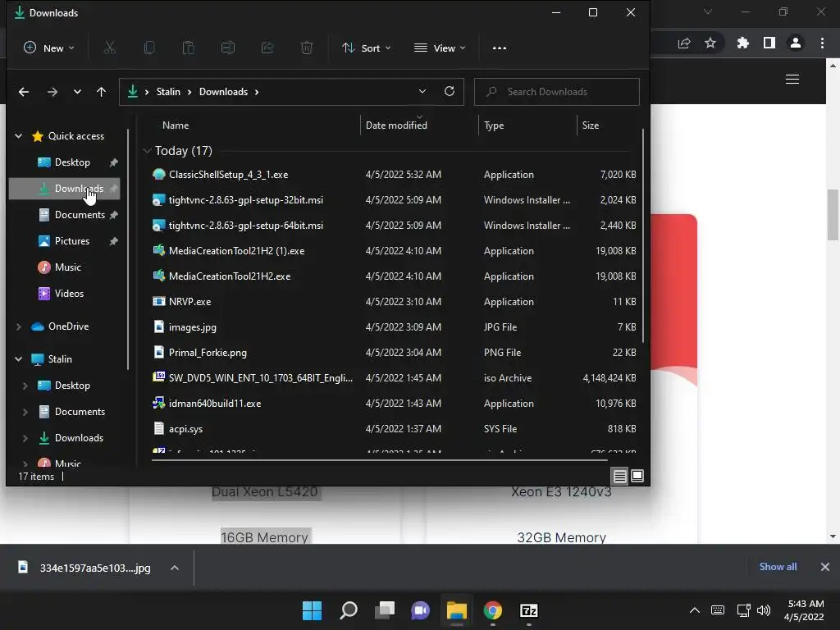Expand Desktop under Stalin

click(x=25, y=386)
